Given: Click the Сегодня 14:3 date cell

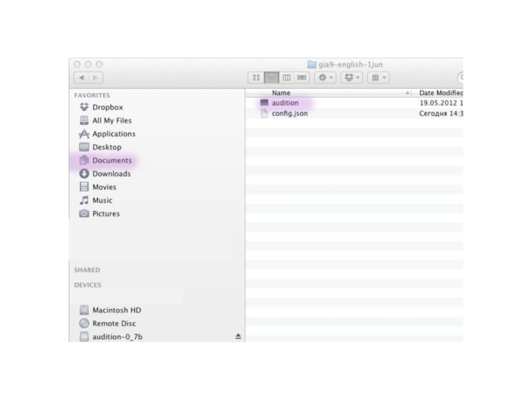Looking at the screenshot, I should (441, 113).
